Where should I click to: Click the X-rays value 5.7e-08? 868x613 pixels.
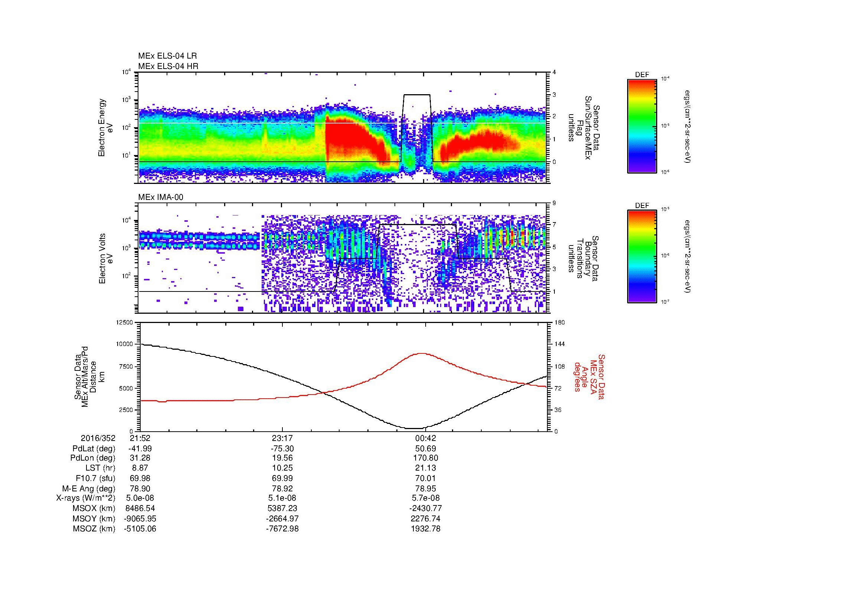click(426, 498)
